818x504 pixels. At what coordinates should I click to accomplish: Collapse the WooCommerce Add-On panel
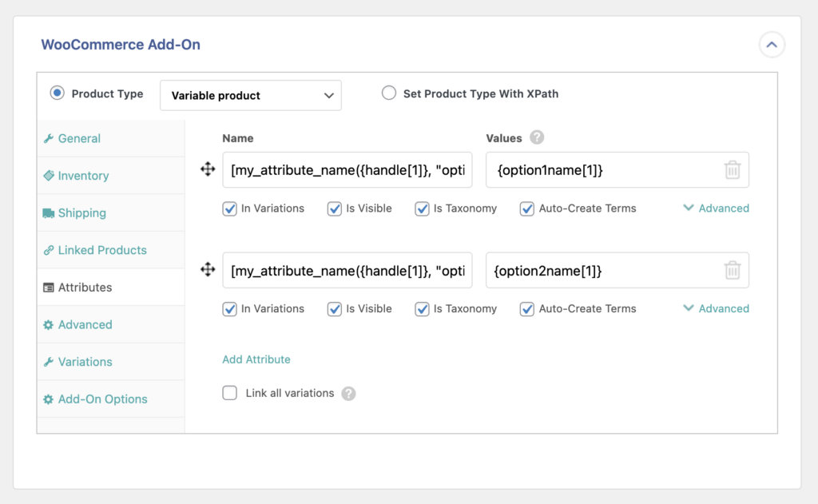pyautogui.click(x=772, y=45)
